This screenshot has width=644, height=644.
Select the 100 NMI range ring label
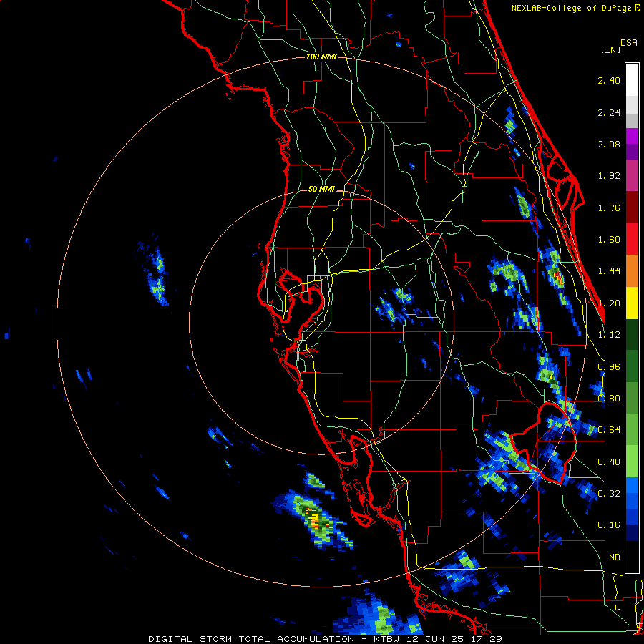(x=321, y=57)
